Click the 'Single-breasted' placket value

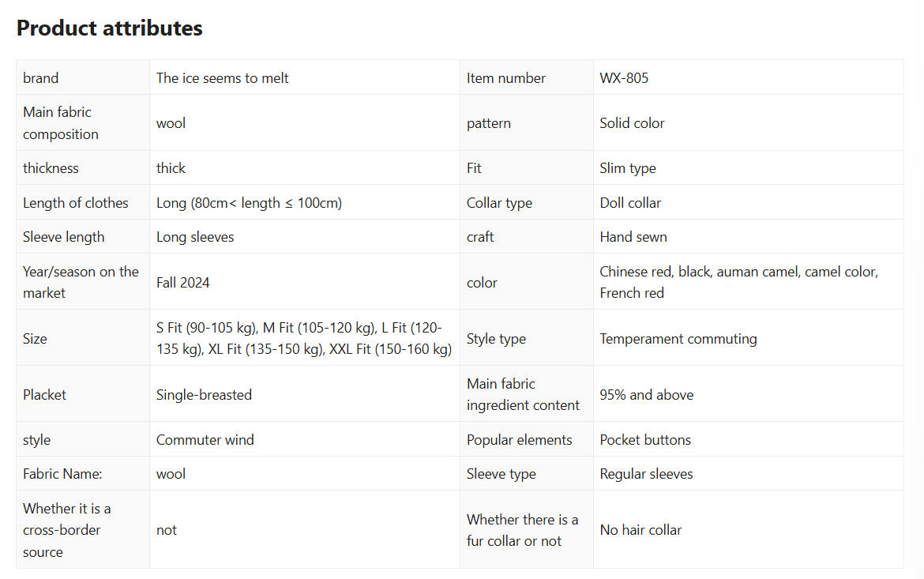[x=204, y=395]
